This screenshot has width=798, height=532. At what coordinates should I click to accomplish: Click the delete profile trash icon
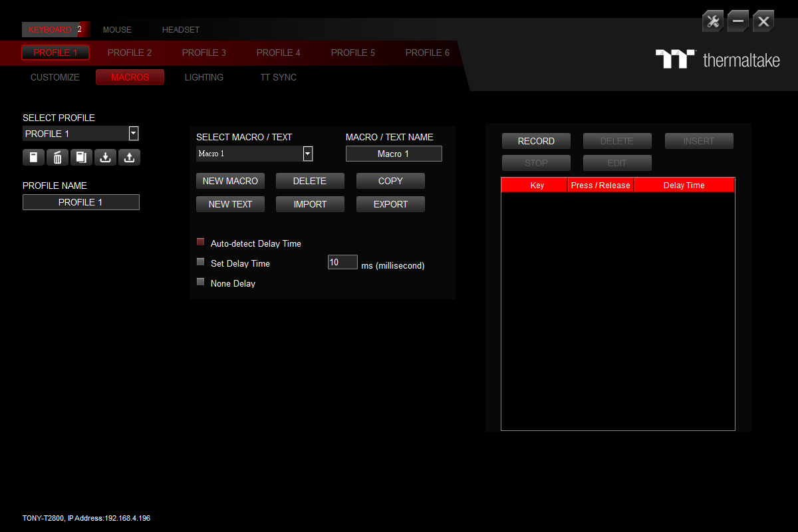57,158
